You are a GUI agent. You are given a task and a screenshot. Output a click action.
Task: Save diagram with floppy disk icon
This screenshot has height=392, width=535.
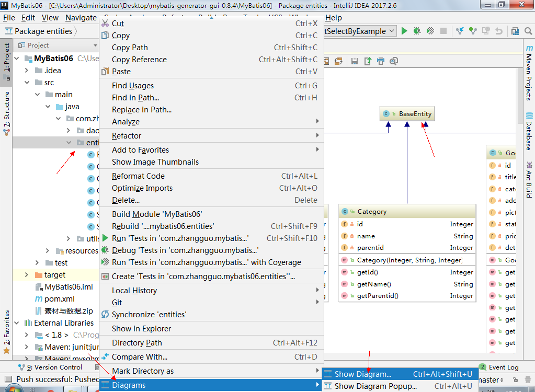[355, 61]
